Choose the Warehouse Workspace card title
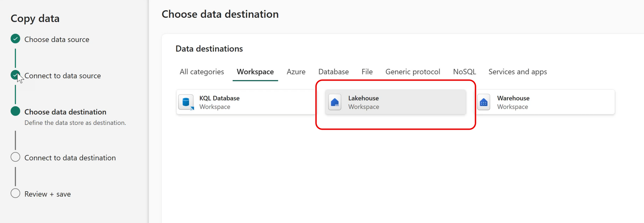The image size is (644, 223). pyautogui.click(x=513, y=98)
